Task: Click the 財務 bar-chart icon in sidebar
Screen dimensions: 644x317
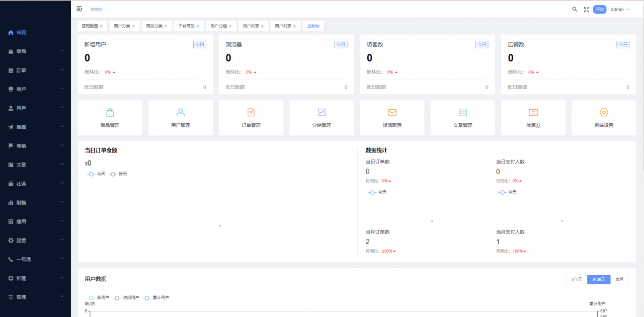Action: 11,203
